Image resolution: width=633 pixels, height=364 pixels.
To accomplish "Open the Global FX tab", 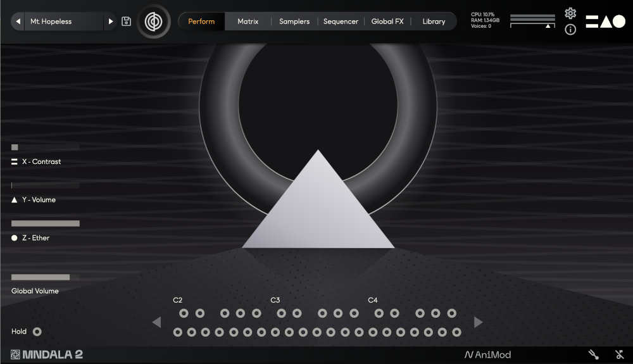I will click(x=387, y=22).
